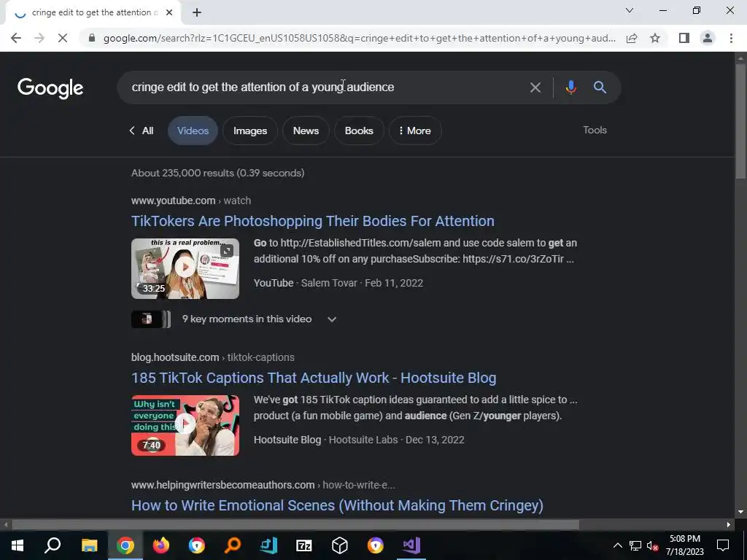Switch to the Books tab
This screenshot has width=747, height=560.
[359, 131]
